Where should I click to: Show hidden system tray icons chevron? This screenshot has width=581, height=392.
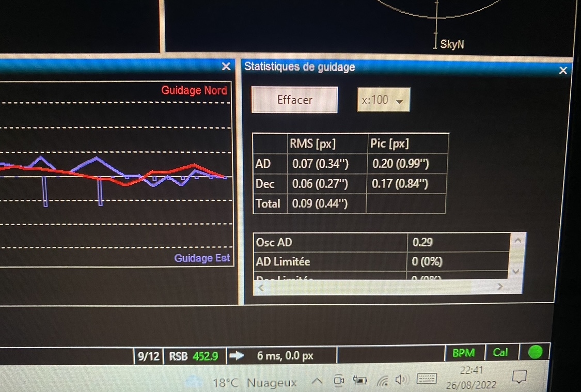(x=317, y=381)
